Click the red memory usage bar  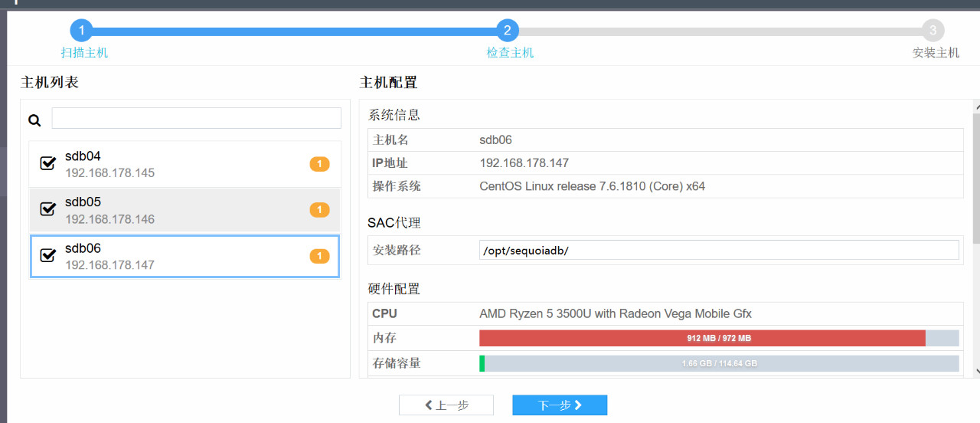coord(702,338)
